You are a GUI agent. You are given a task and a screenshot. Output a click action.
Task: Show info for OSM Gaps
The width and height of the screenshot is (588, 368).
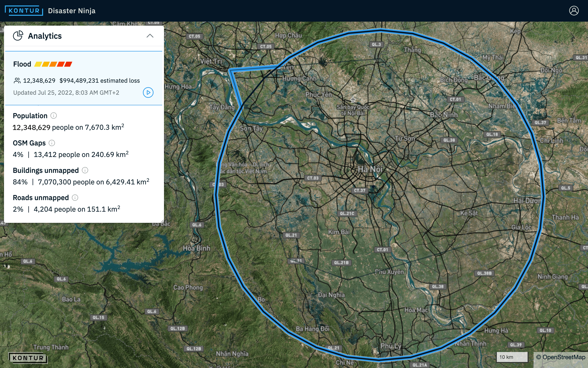(x=52, y=143)
